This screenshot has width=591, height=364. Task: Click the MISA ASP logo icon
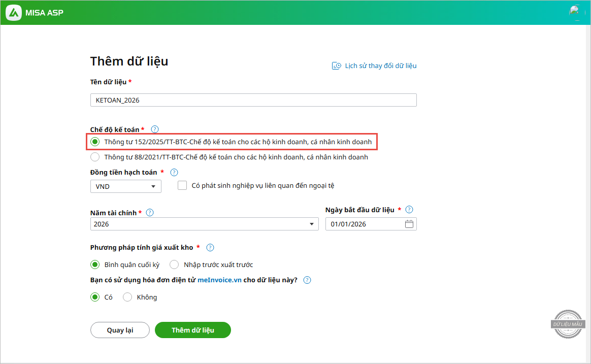[15, 12]
